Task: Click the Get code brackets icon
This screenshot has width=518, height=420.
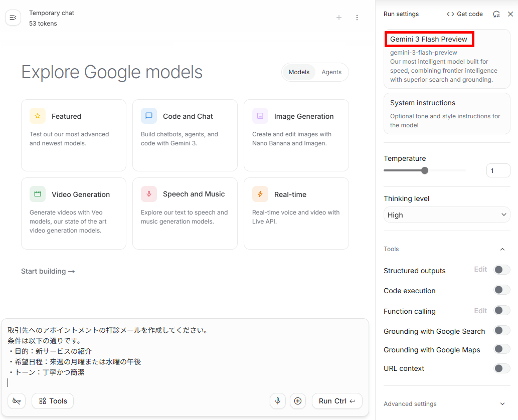Action: pyautogui.click(x=450, y=14)
